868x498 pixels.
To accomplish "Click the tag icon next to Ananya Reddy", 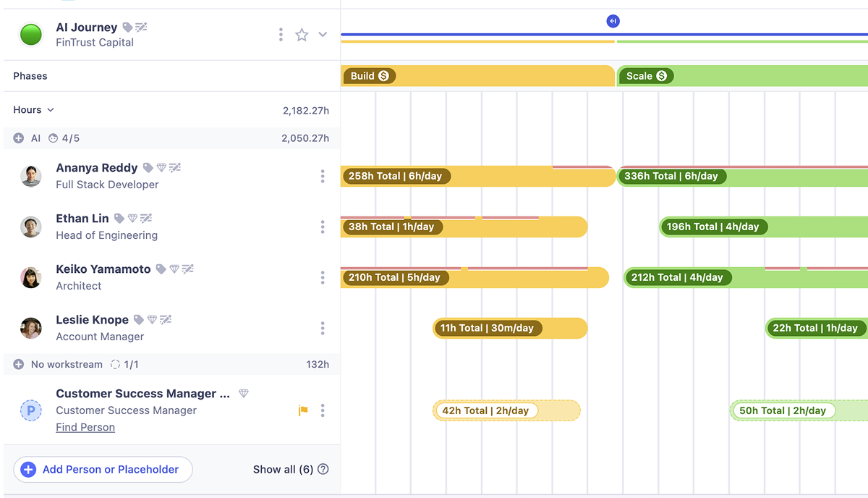I will click(148, 168).
